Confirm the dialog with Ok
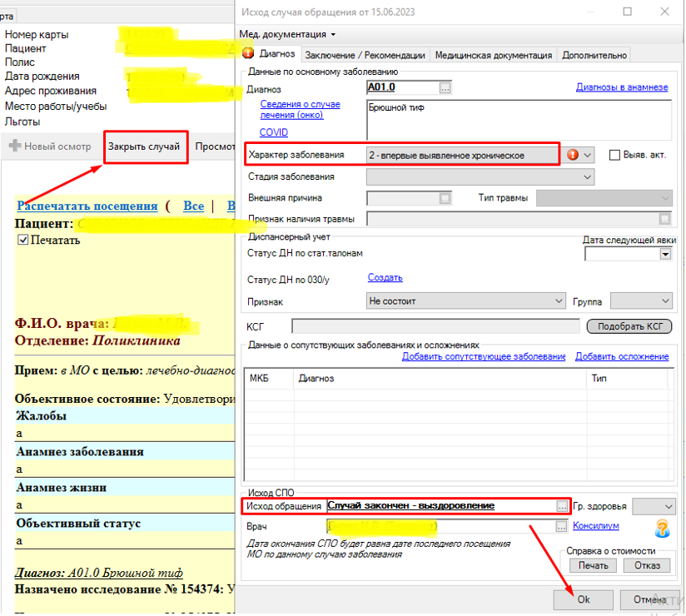686x616 pixels. [584, 599]
